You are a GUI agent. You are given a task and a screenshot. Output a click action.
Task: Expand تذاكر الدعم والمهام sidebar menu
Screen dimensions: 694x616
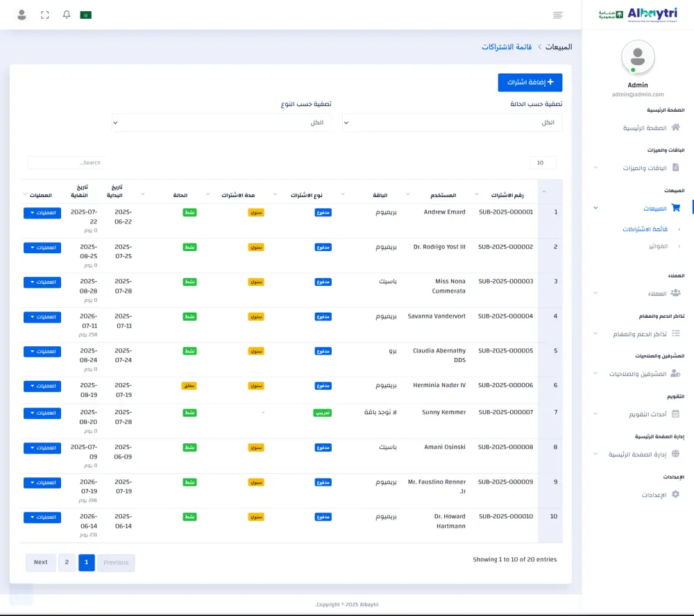pos(638,334)
